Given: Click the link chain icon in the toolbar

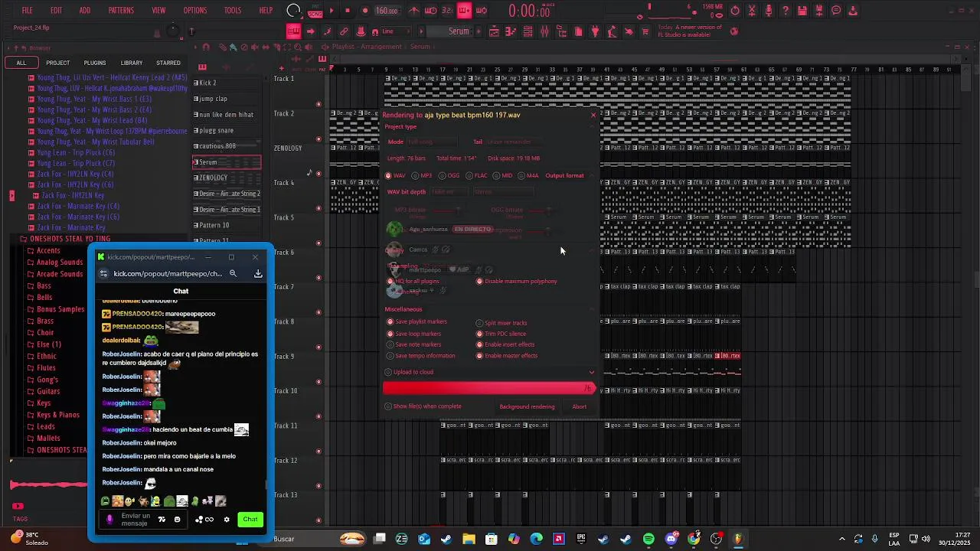Looking at the screenshot, I should pyautogui.click(x=344, y=31).
